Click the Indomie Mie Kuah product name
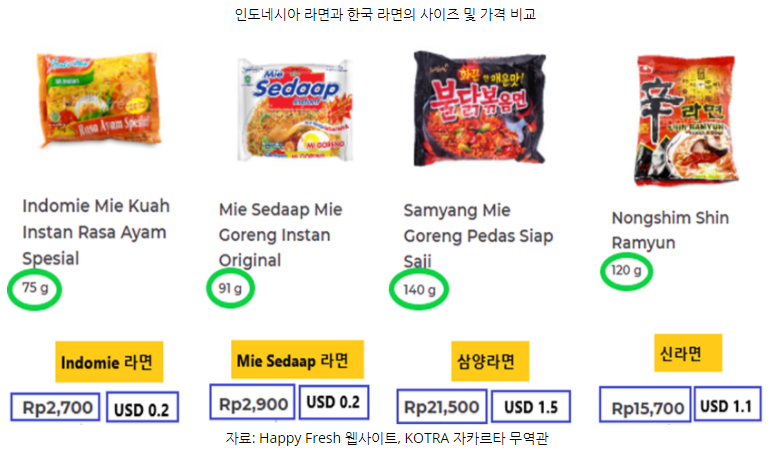 [x=96, y=232]
